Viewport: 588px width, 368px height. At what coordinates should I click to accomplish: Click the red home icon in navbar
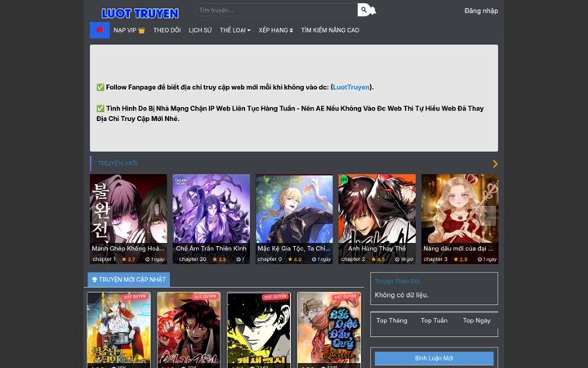point(100,29)
